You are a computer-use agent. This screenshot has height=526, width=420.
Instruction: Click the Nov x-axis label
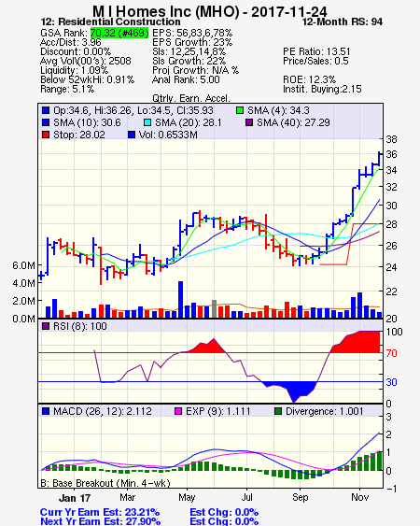click(360, 497)
